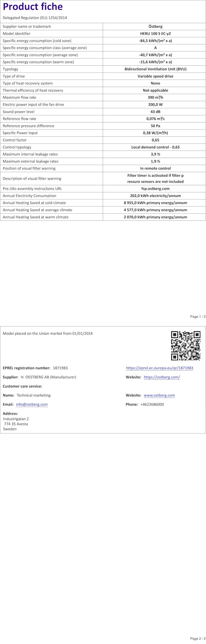Click the 'Not applicable' thermal efficiency value
Screen dimensions: 206x644
(155, 90)
